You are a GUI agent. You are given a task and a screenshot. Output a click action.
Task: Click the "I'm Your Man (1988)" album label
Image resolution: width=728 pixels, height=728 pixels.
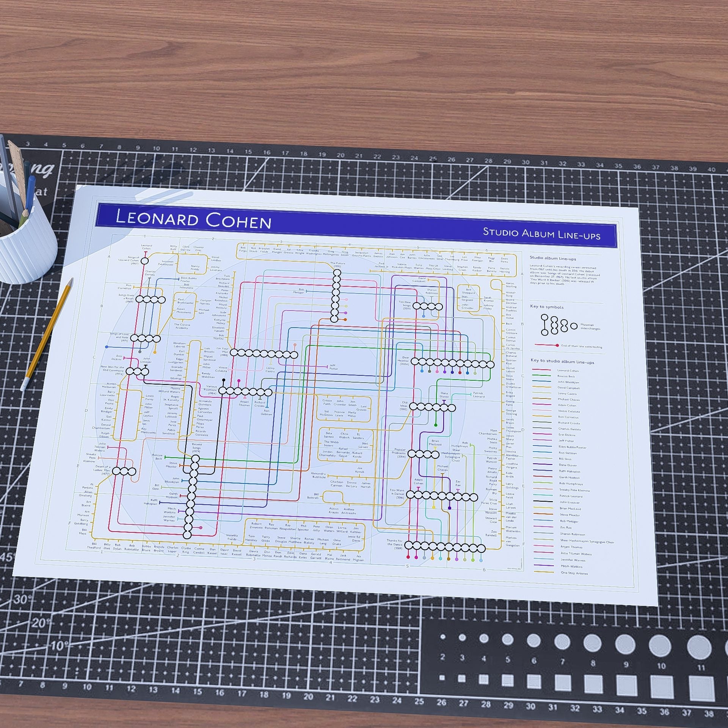coord(223,351)
